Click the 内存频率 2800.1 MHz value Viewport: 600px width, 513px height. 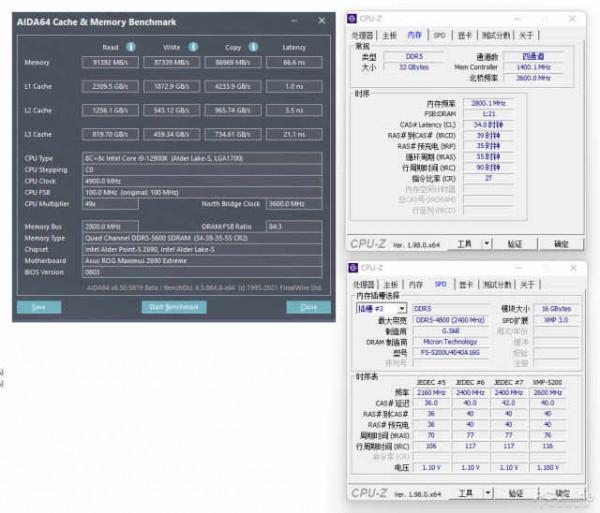click(488, 103)
